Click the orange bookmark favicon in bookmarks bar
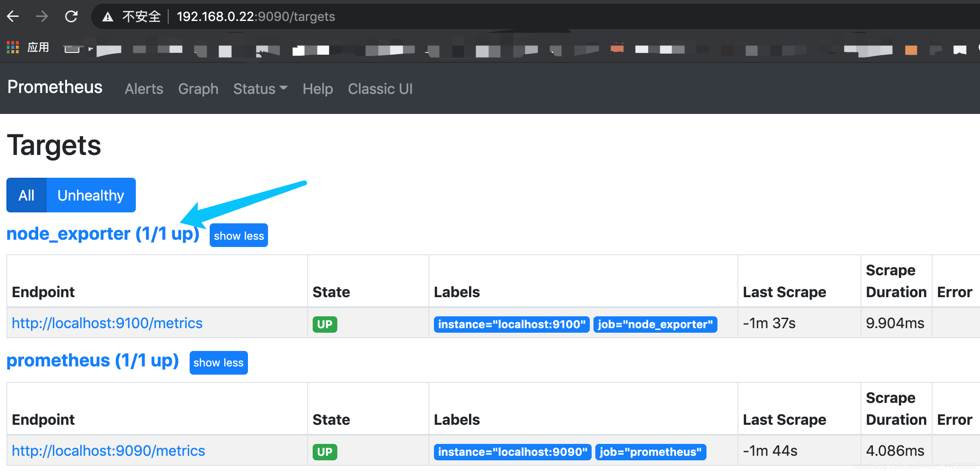The width and height of the screenshot is (980, 474). point(911,50)
